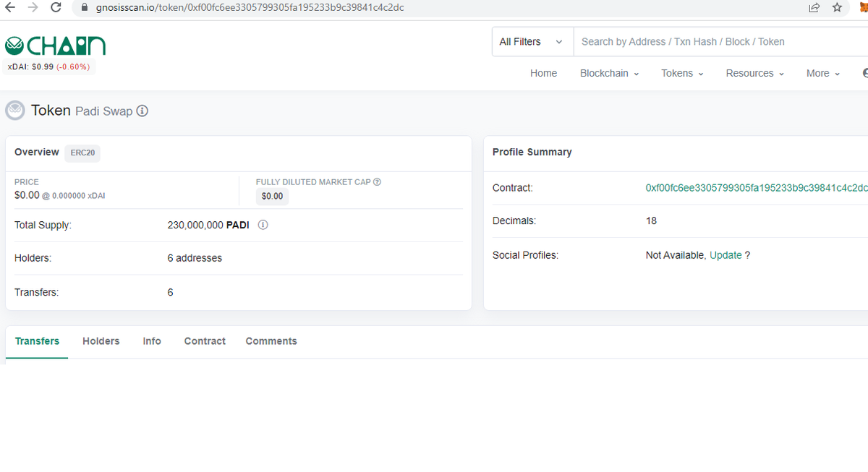868x472 pixels.
Task: Click the lock icon in address bar
Action: [x=83, y=7]
